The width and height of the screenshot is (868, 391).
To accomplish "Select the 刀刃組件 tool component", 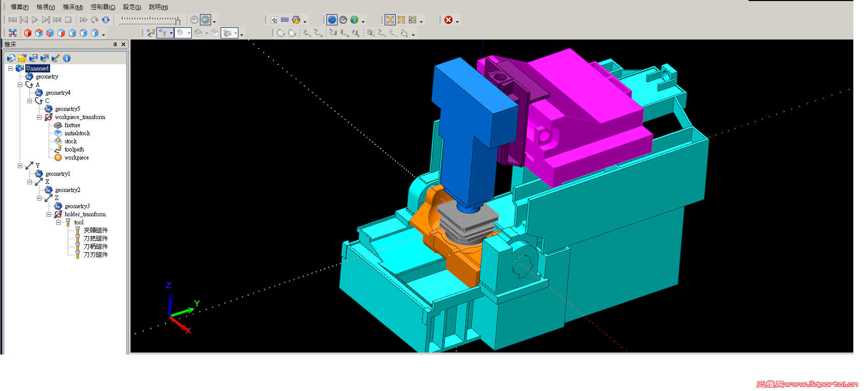I will (96, 255).
